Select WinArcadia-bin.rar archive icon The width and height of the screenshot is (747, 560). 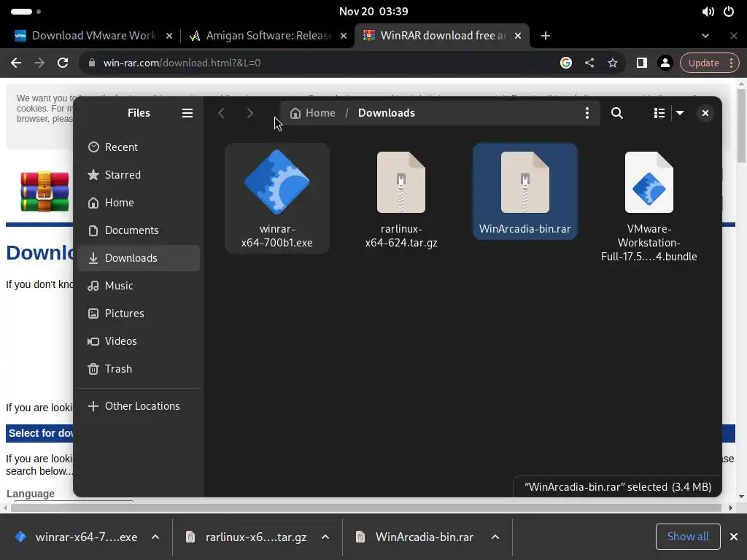525,182
